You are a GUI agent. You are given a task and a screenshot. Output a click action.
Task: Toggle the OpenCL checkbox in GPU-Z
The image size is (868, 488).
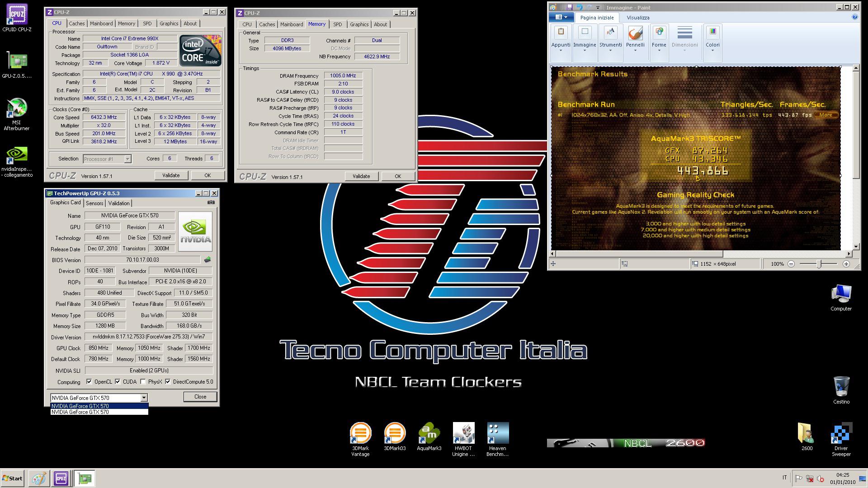tap(89, 382)
